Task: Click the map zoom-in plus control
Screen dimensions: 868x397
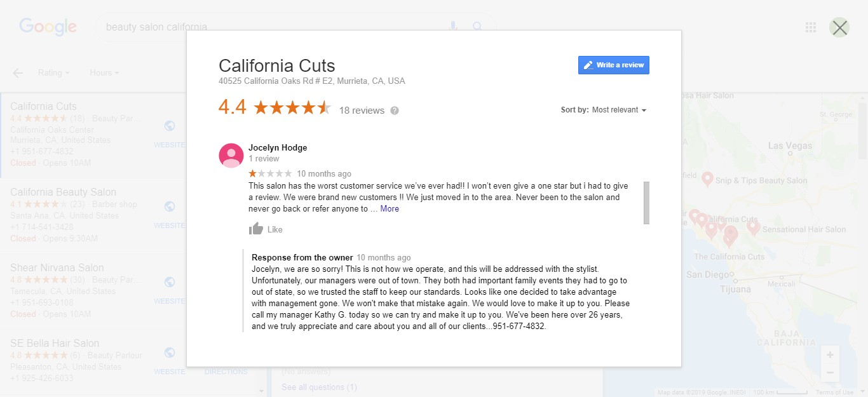Action: coord(829,355)
